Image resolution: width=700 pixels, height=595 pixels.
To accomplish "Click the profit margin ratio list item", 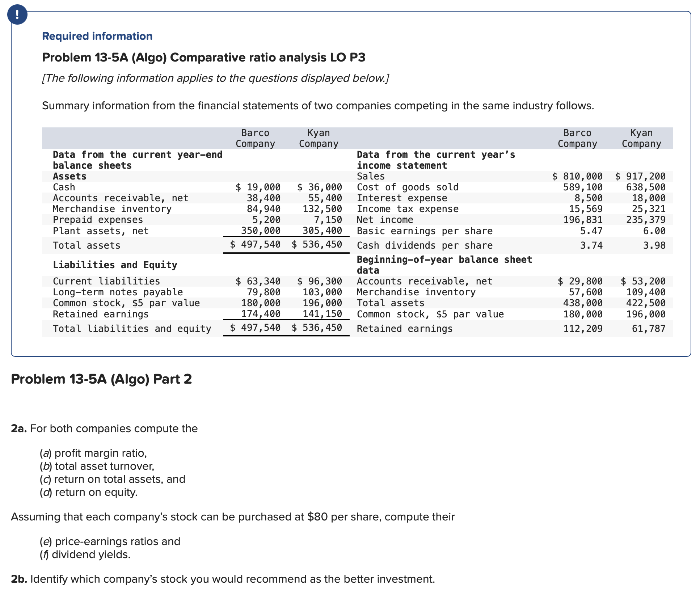I will pyautogui.click(x=93, y=453).
